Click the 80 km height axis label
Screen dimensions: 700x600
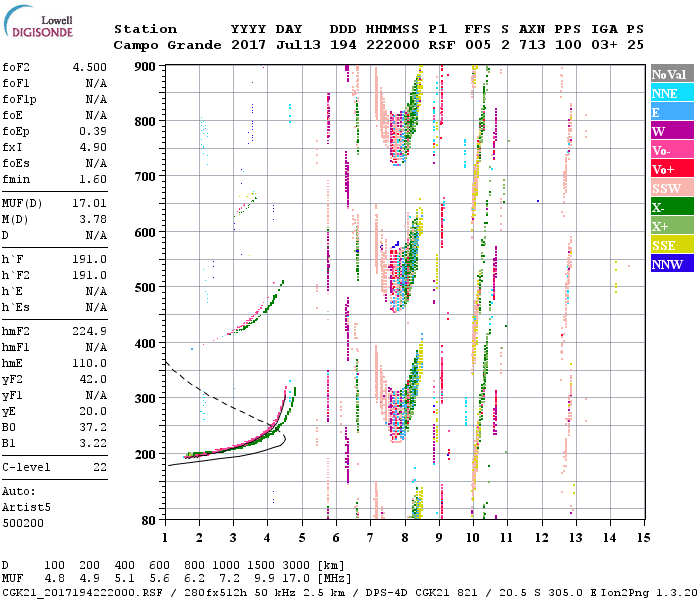pyautogui.click(x=149, y=521)
